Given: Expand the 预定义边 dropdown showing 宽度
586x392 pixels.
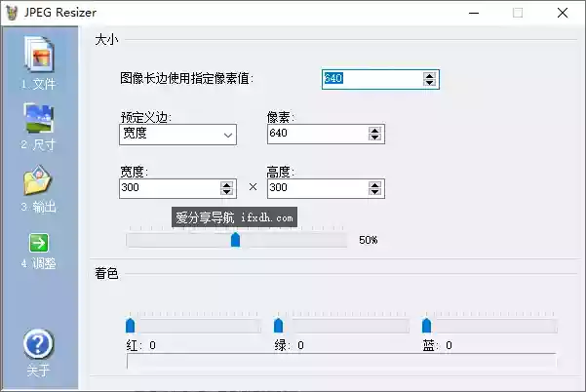Looking at the screenshot, I should (177, 135).
